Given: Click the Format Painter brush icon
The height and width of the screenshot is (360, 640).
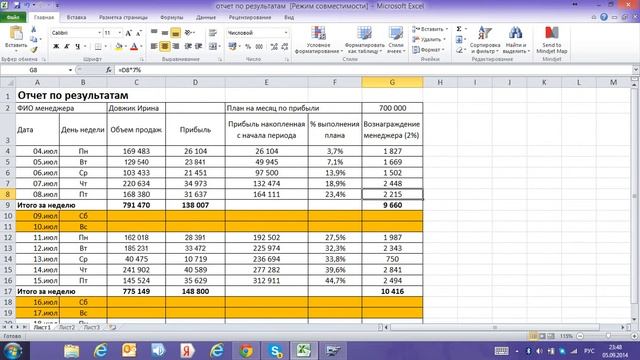Looking at the screenshot, I should [x=34, y=50].
